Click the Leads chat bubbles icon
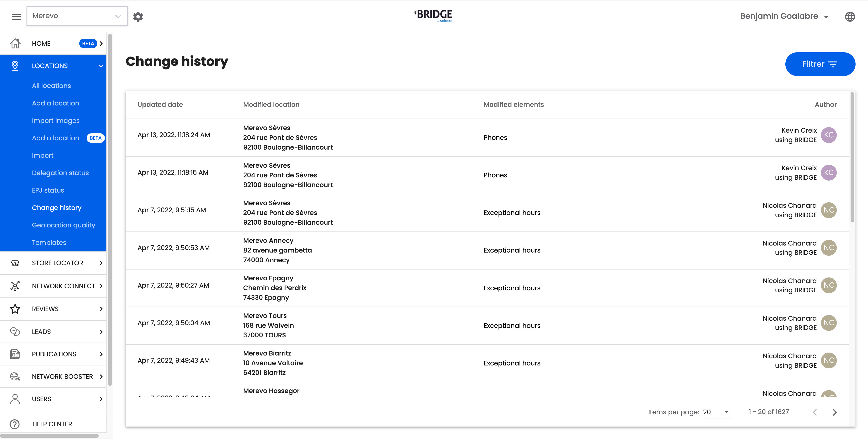The width and height of the screenshot is (868, 439). 15,332
